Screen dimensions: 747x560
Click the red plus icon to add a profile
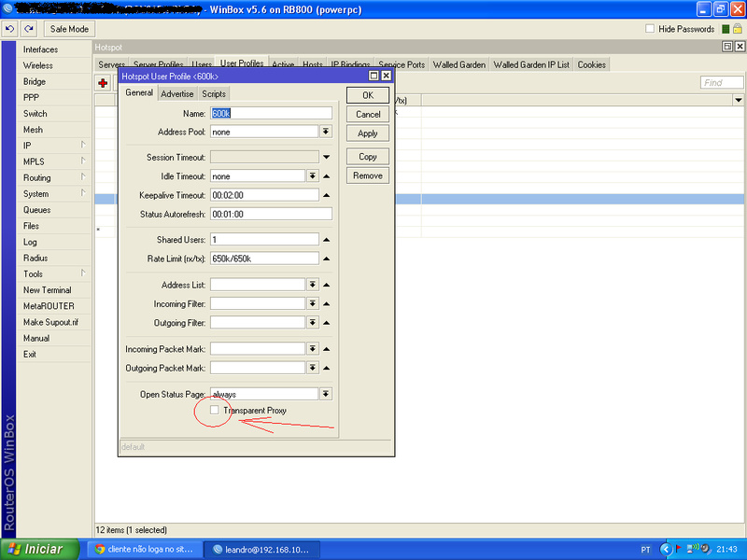[x=103, y=83]
